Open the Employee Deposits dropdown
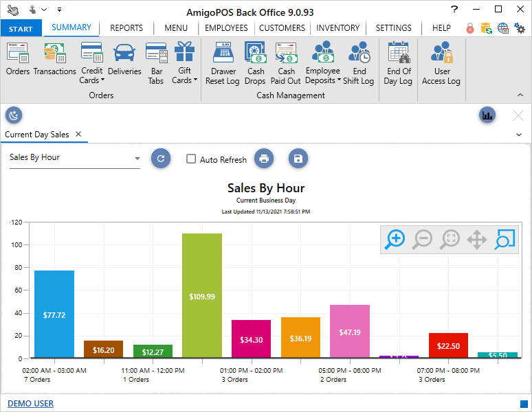 point(323,62)
